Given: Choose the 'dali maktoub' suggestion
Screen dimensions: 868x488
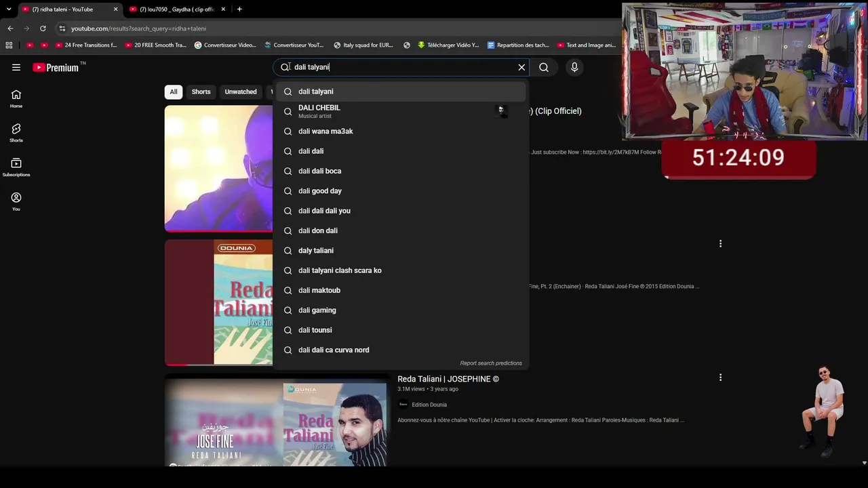Looking at the screenshot, I should pos(401,290).
